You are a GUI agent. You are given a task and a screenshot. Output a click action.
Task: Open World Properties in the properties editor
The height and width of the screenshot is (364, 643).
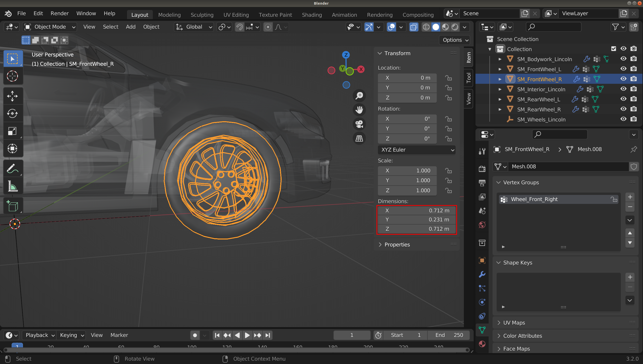(482, 225)
